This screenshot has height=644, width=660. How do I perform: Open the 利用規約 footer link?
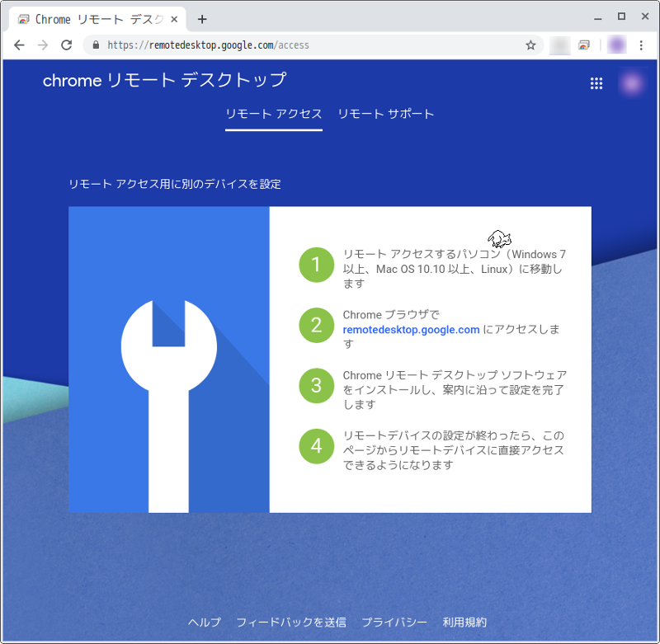point(464,622)
